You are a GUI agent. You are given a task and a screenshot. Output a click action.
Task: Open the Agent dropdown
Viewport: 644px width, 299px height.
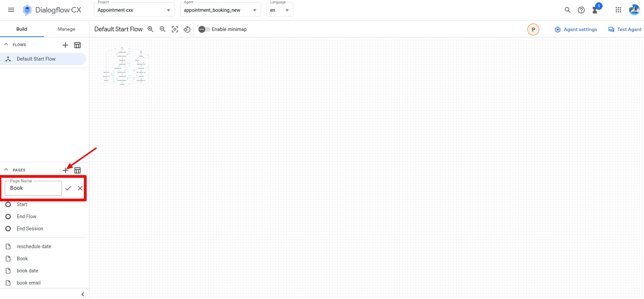pos(220,10)
